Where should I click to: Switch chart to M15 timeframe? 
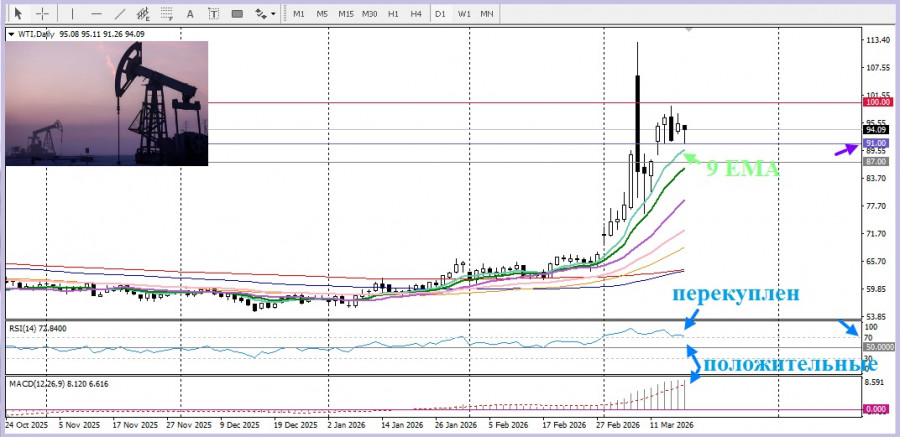click(x=345, y=14)
